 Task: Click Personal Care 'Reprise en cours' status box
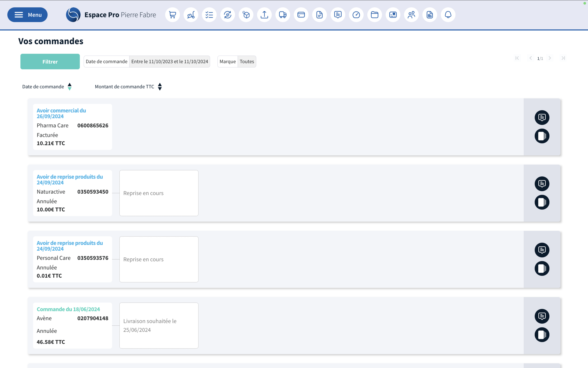(x=159, y=259)
